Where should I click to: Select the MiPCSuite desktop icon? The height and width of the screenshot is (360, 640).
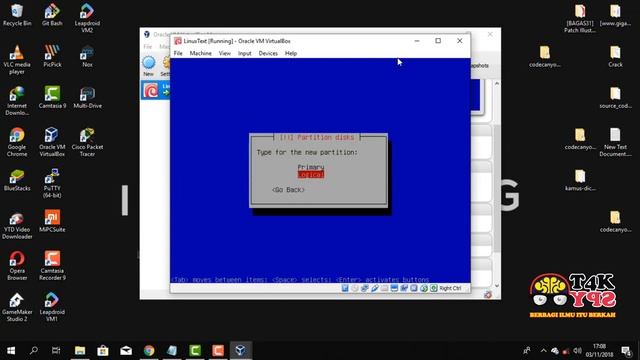52,221
